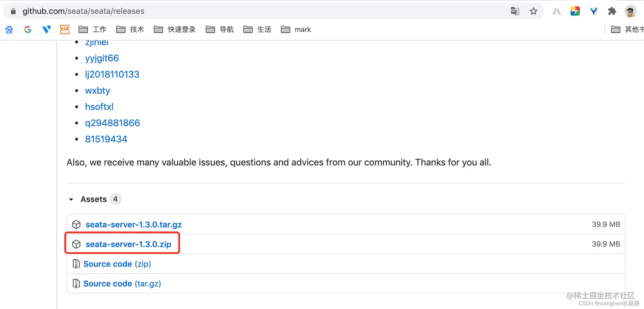Screen dimensions: 644x309
Task: Open the 导航 bookmark folder
Action: point(220,29)
